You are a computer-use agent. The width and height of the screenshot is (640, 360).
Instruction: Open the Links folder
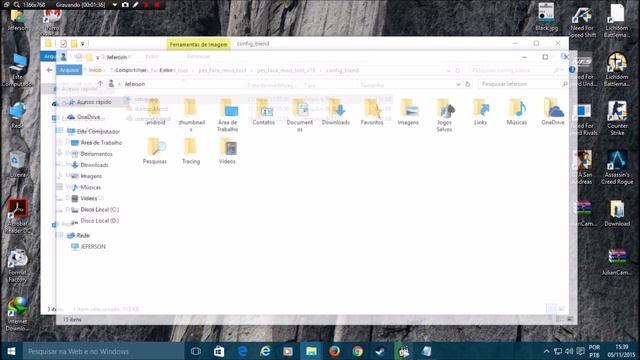tap(480, 111)
